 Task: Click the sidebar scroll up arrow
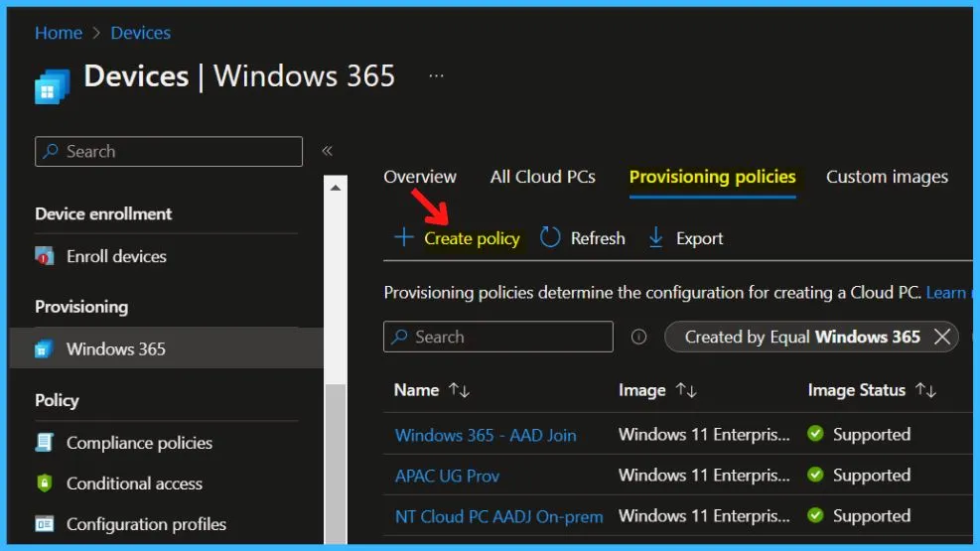tap(336, 188)
